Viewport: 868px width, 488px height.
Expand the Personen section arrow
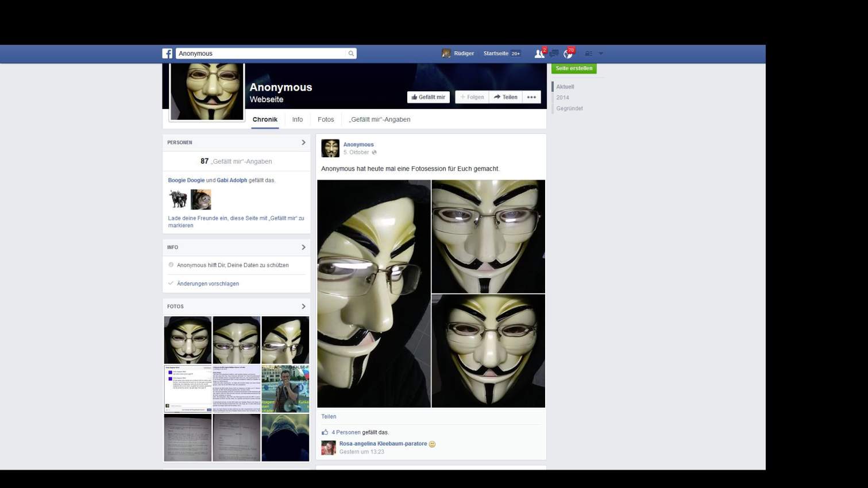303,142
